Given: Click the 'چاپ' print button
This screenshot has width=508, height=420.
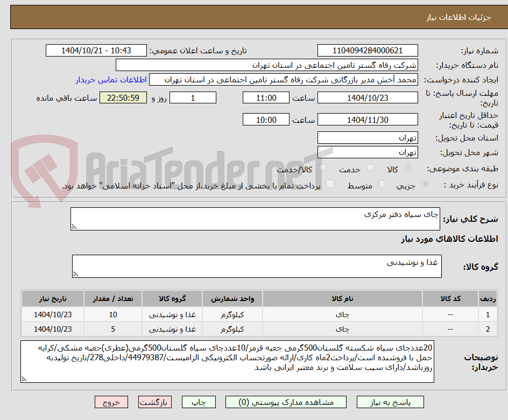Looking at the screenshot, I should (199, 402).
